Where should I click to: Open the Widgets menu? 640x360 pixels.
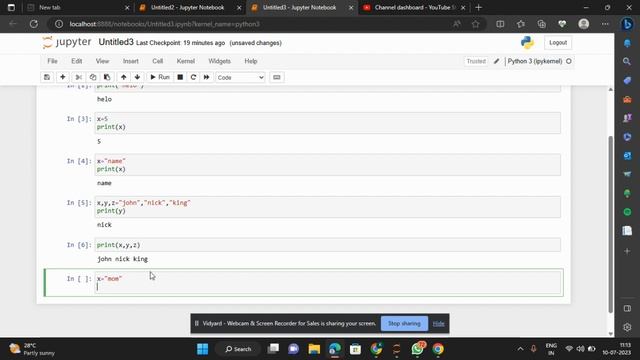click(x=220, y=61)
